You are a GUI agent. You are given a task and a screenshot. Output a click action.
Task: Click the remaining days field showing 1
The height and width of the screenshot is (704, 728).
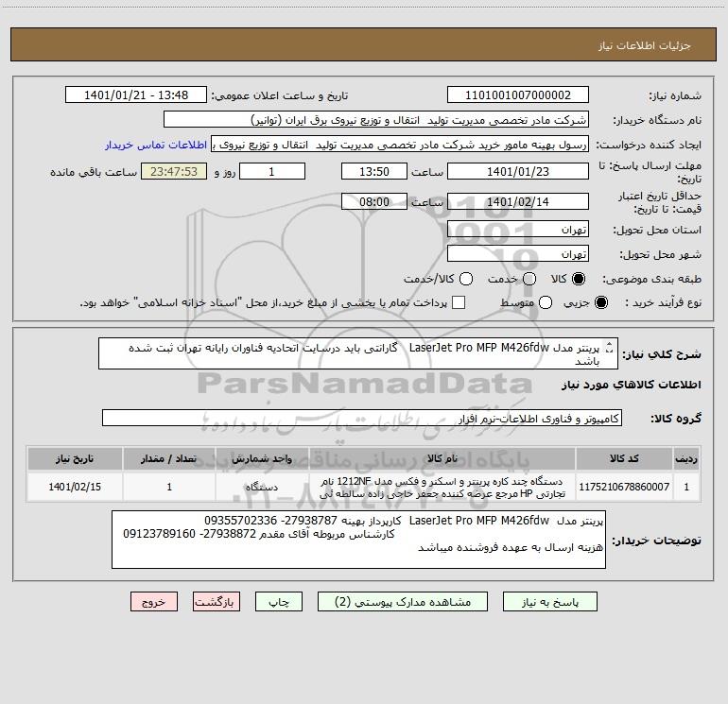pyautogui.click(x=272, y=172)
